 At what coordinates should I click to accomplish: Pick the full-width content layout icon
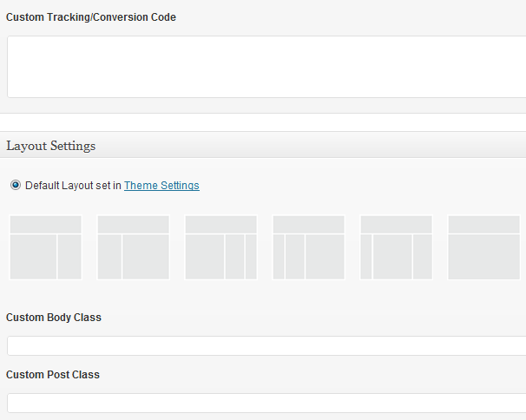click(483, 247)
